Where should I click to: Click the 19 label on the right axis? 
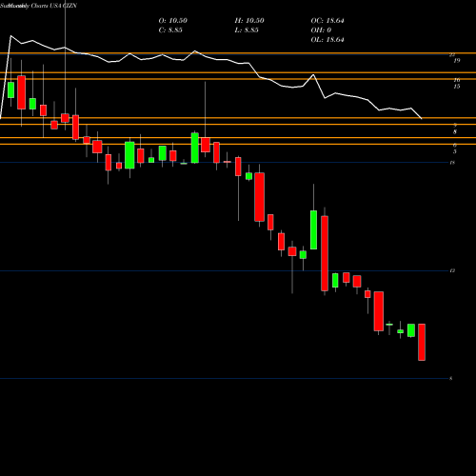(x=457, y=61)
